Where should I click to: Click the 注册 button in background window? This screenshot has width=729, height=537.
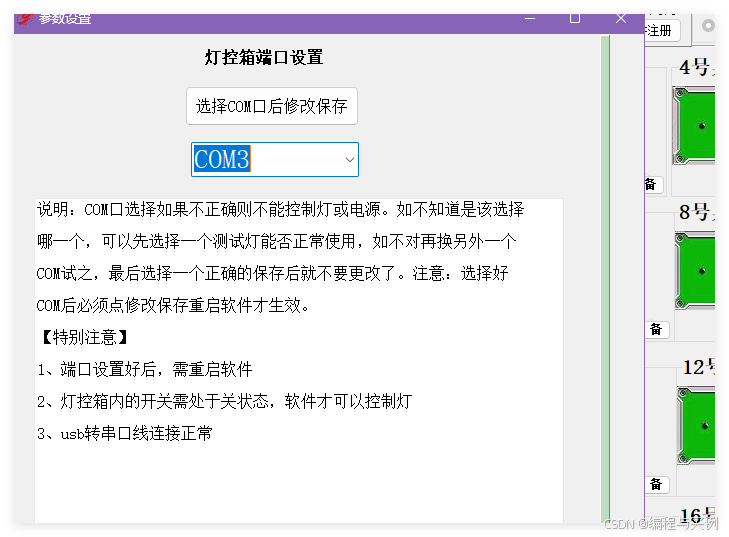662,31
